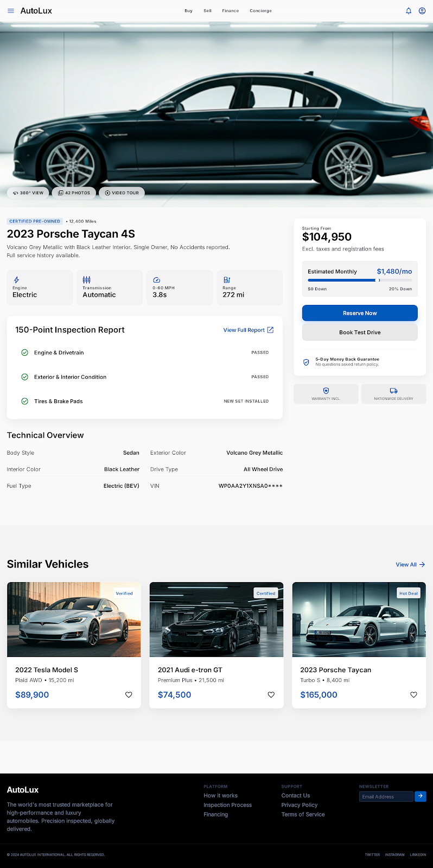Open the Buy menu

(188, 11)
